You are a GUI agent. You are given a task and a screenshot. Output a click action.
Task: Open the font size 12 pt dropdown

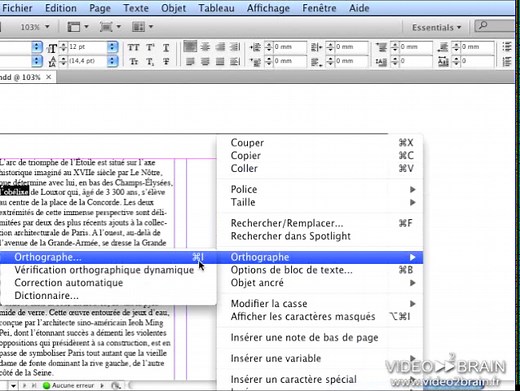click(113, 47)
